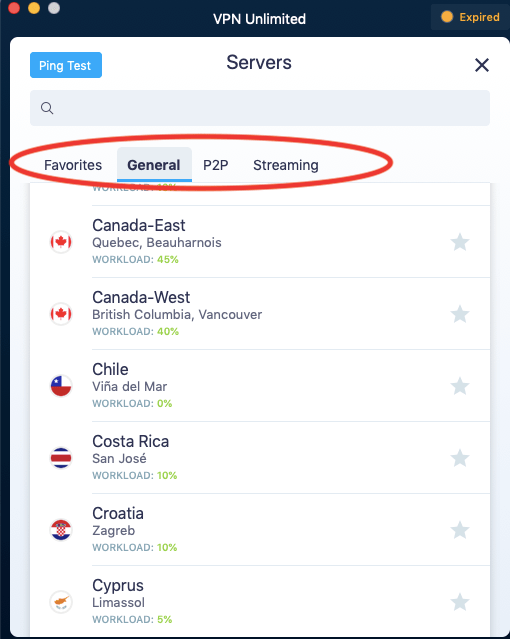Open the Streaming servers tab
Viewport: 510px width, 639px height.
(286, 165)
